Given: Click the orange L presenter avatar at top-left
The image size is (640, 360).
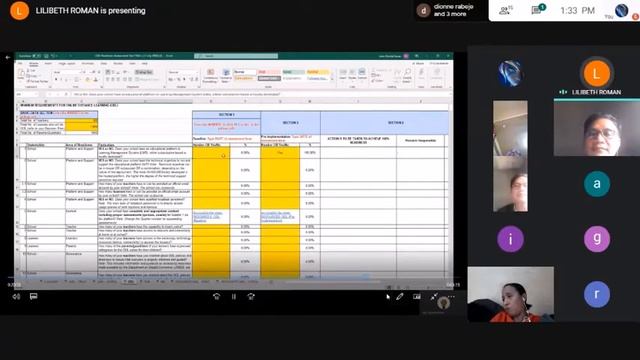Looking at the screenshot, I should pos(19,11).
